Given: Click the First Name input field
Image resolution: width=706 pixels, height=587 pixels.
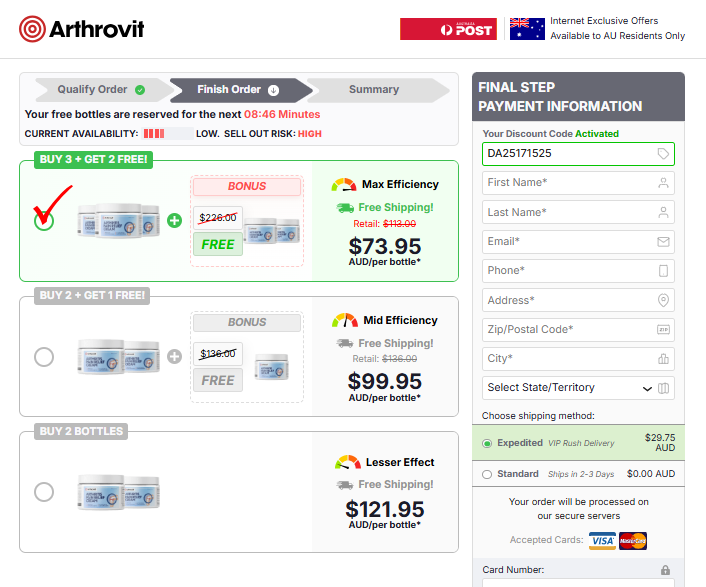Looking at the screenshot, I should tap(568, 183).
